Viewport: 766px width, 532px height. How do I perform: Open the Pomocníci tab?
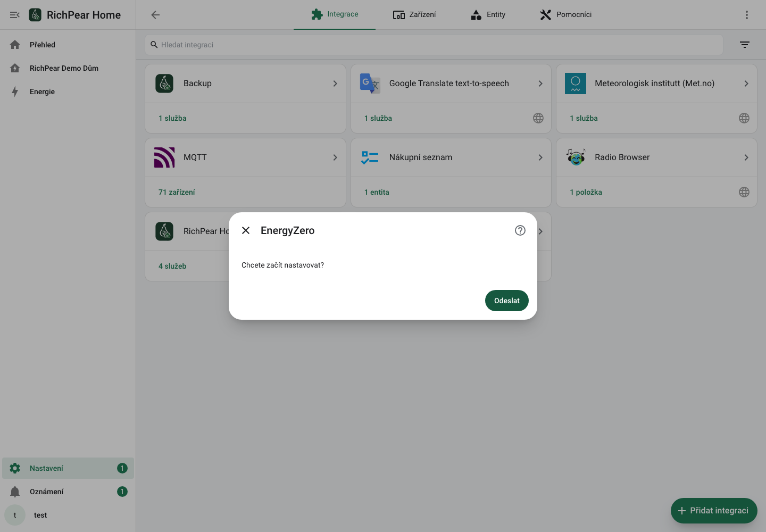click(565, 15)
